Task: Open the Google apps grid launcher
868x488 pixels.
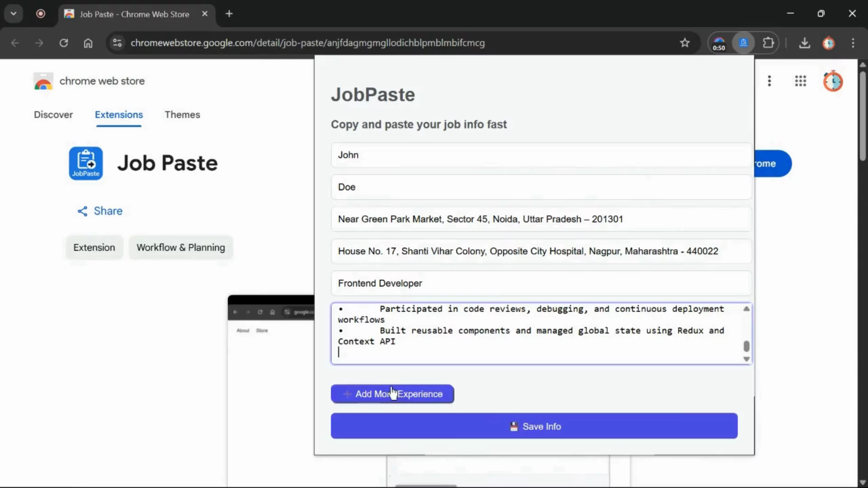Action: (x=801, y=81)
